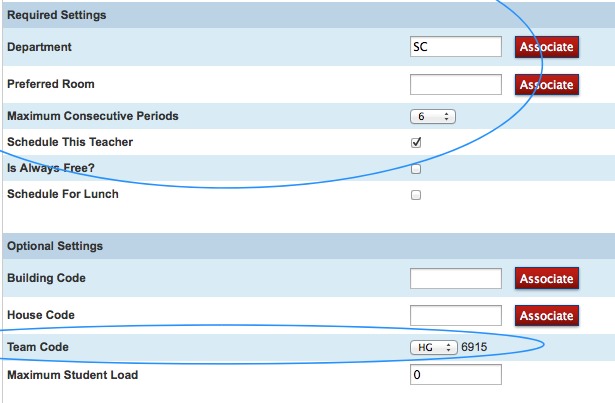
Task: Click the Team Code label text
Action: (x=39, y=347)
